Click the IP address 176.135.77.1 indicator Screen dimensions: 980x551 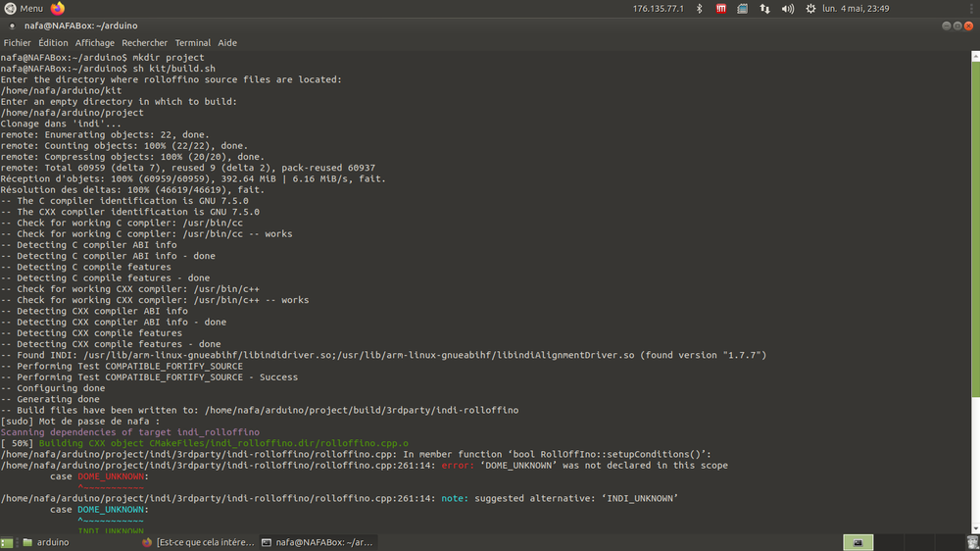659,8
